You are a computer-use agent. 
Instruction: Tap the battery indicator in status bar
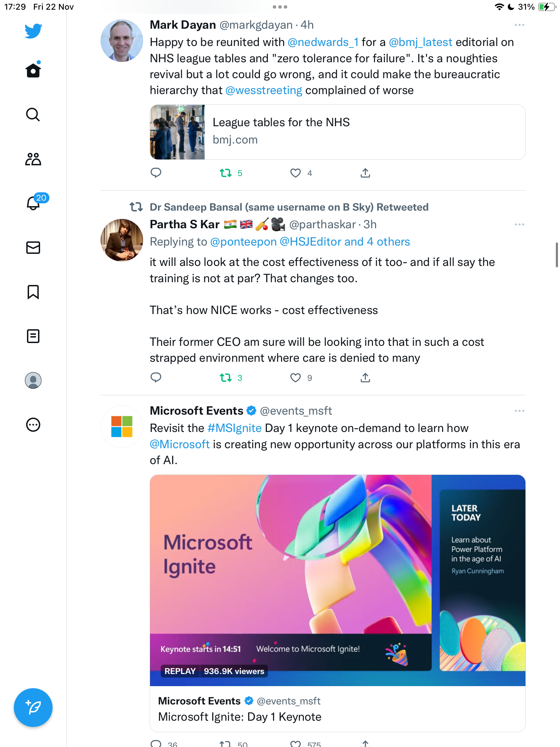(x=547, y=7)
